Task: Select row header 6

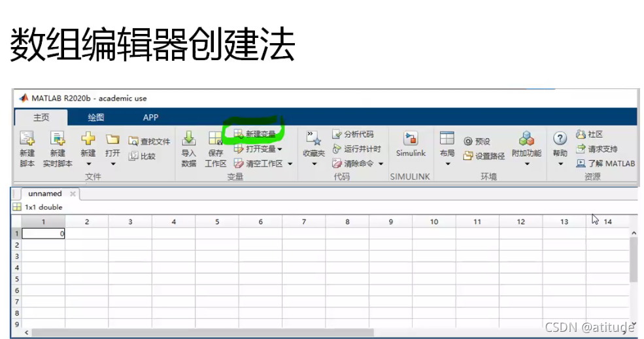Action: click(x=16, y=290)
